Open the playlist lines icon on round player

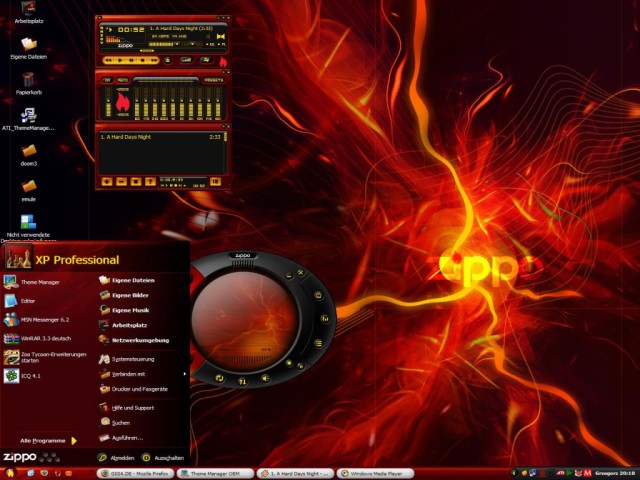(318, 343)
